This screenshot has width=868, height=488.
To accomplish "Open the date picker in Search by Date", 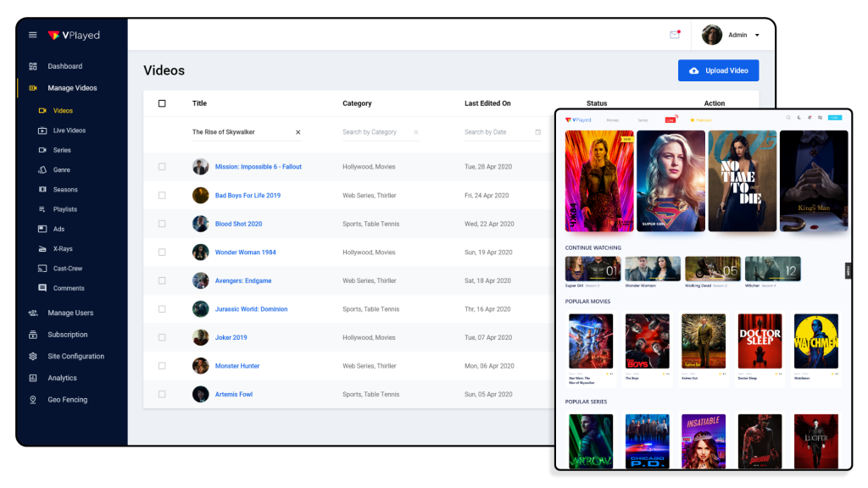I will click(537, 132).
